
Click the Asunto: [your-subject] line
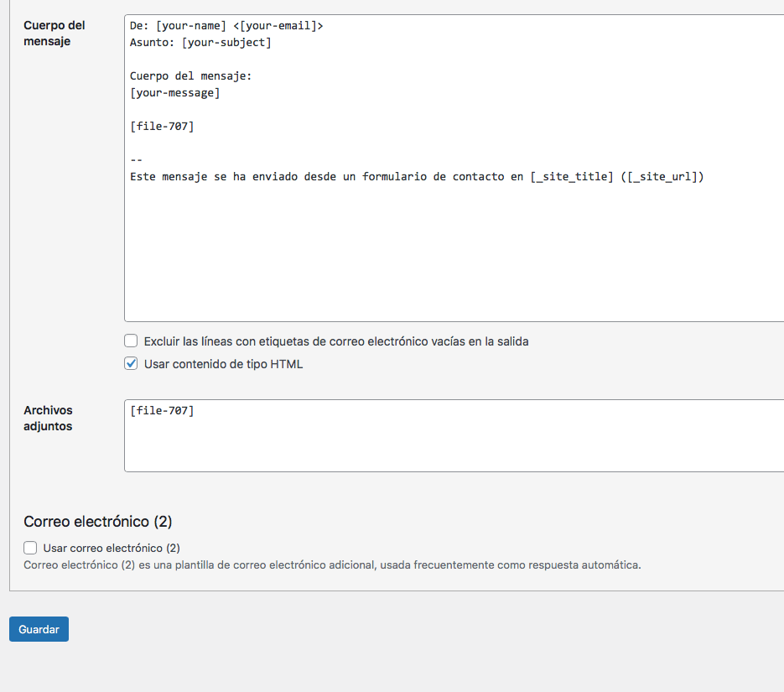pyautogui.click(x=200, y=43)
